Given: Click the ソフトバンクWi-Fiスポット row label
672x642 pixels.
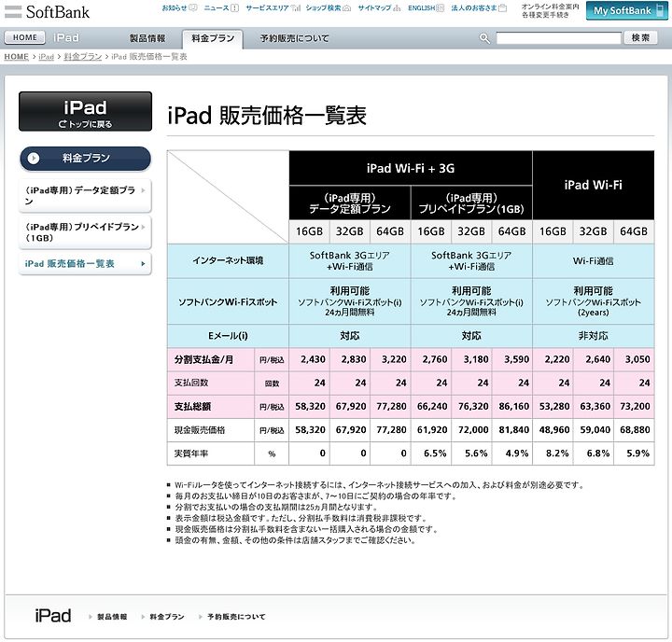Looking at the screenshot, I should 228,301.
